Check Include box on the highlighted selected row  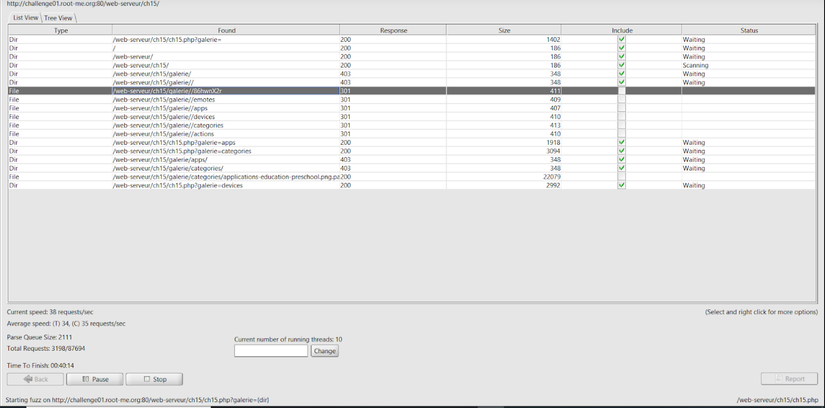pos(621,91)
